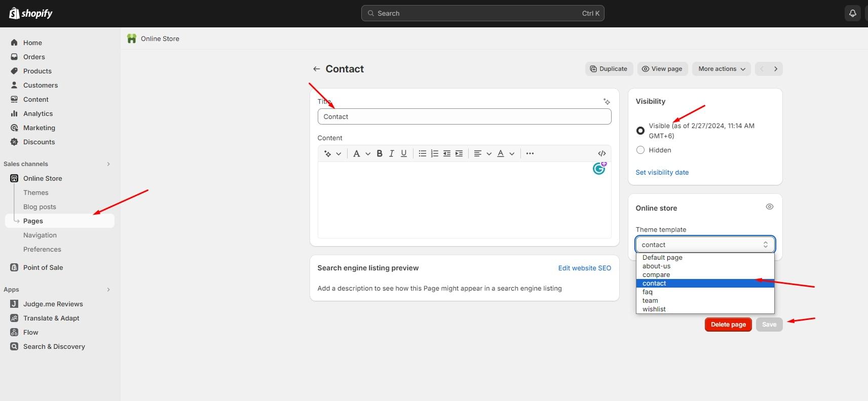Viewport: 868px width, 401px height.
Task: Open the text alignment dropdown
Action: [482, 153]
